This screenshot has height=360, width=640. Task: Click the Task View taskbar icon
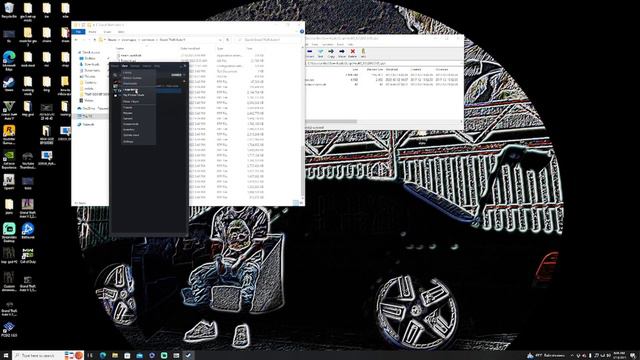pyautogui.click(x=90, y=356)
